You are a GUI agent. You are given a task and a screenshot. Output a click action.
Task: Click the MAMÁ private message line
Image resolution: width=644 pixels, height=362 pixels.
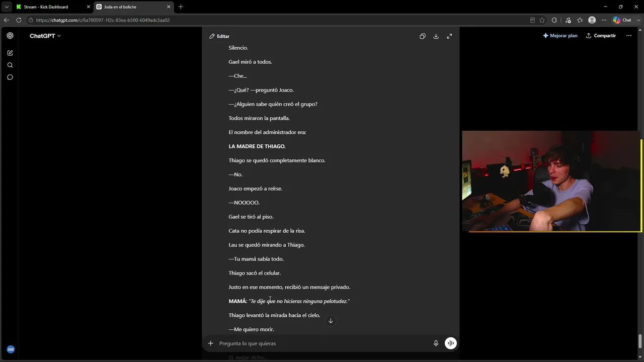coord(289,301)
